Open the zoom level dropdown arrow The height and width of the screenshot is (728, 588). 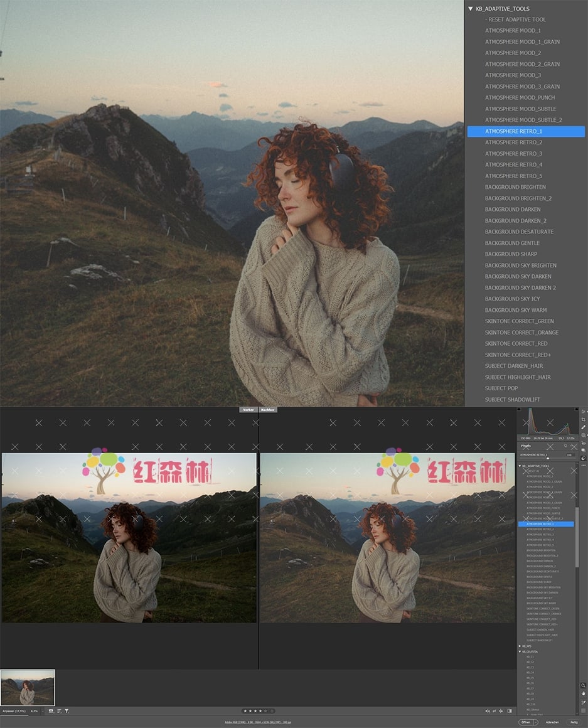(42, 711)
